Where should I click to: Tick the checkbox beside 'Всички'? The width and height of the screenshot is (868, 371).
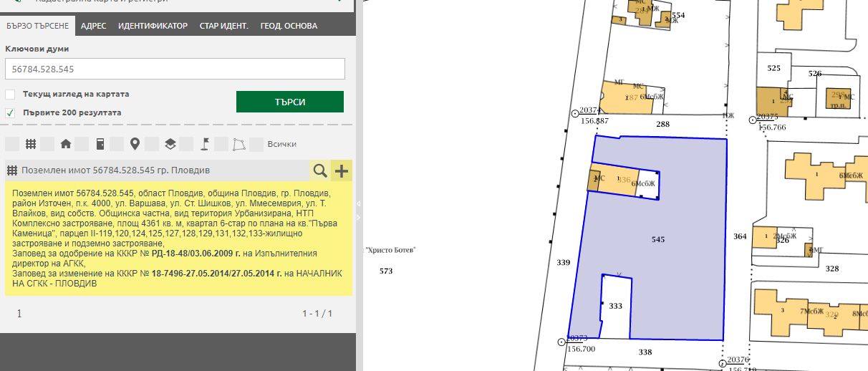258,144
